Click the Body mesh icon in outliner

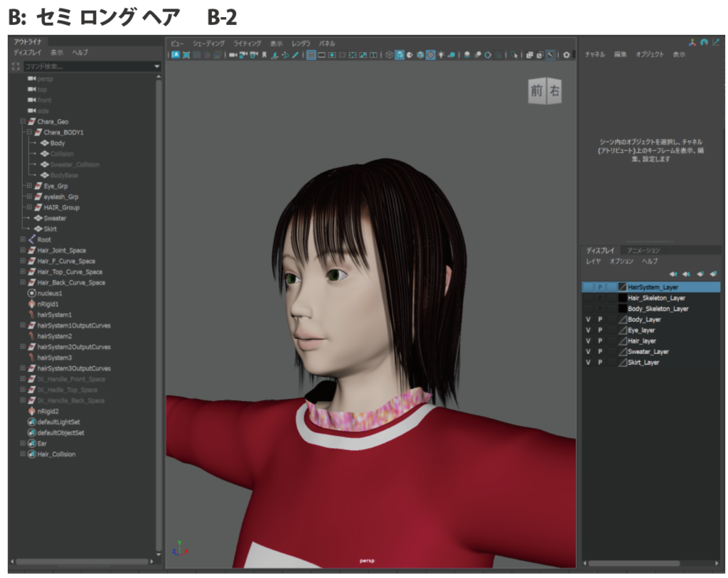pyautogui.click(x=44, y=143)
